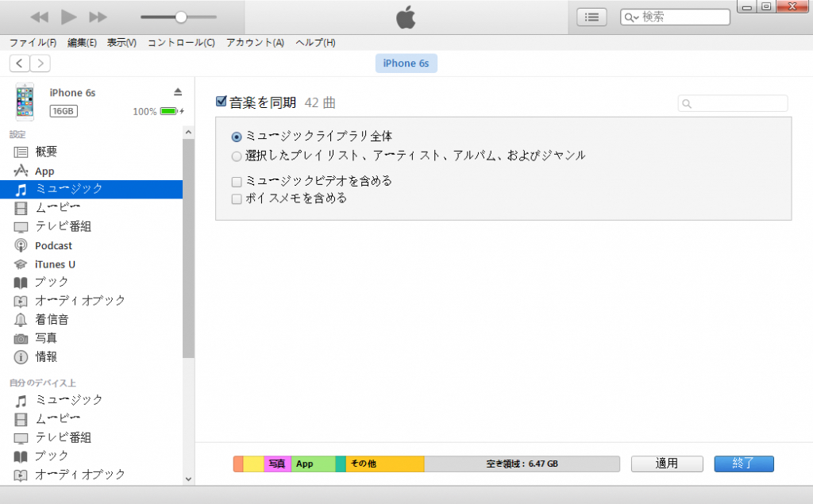This screenshot has width=813, height=504.
Task: Open the list view button near search
Action: (591, 17)
